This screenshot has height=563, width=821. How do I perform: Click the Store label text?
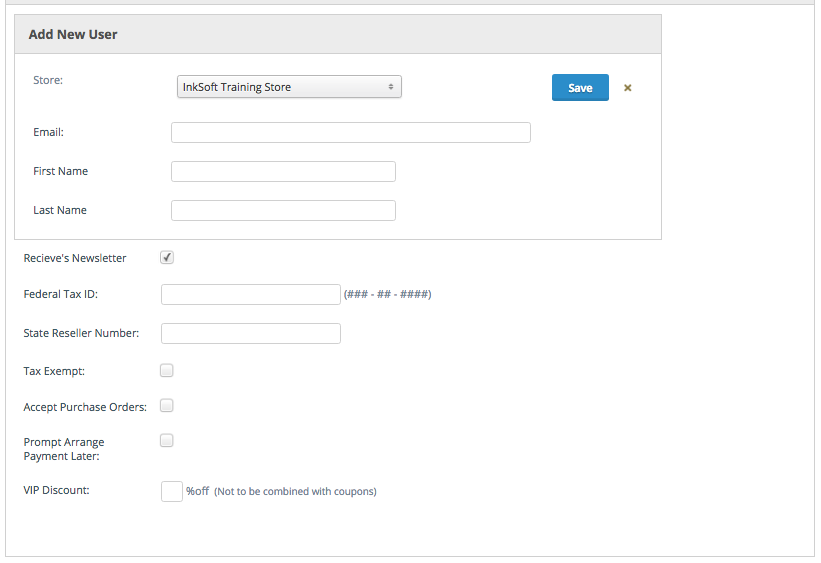[x=48, y=80]
